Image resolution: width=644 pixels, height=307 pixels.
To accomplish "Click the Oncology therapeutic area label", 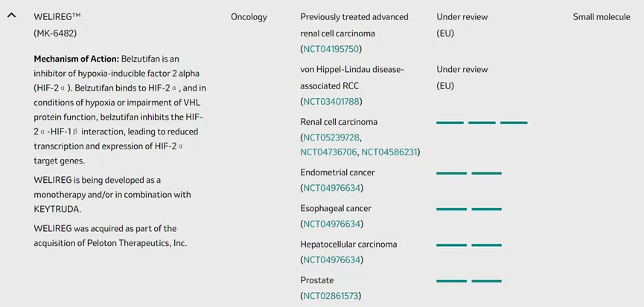I will pyautogui.click(x=249, y=16).
